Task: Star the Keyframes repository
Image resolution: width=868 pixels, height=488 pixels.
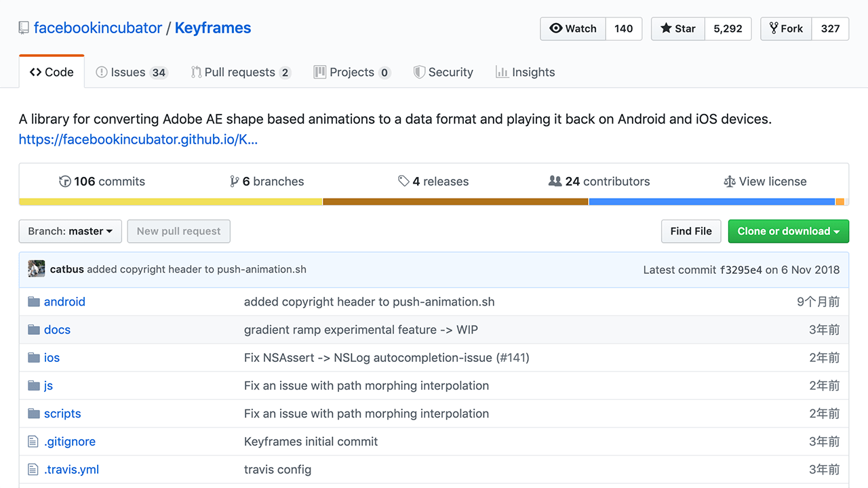Action: [x=678, y=28]
